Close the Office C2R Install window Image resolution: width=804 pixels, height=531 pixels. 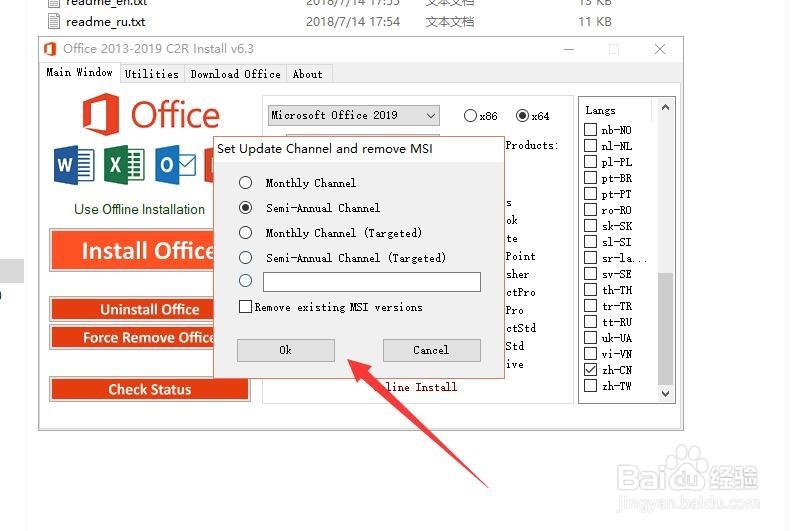660,49
